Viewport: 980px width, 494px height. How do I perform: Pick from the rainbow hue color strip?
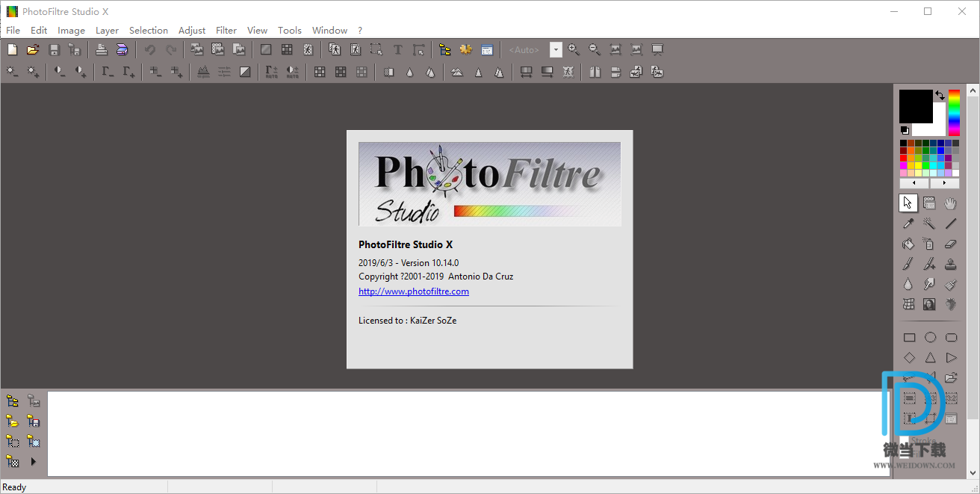tap(954, 113)
